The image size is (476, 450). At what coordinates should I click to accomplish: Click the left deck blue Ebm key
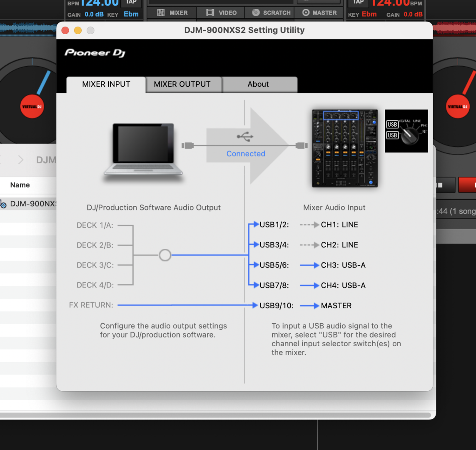(131, 14)
